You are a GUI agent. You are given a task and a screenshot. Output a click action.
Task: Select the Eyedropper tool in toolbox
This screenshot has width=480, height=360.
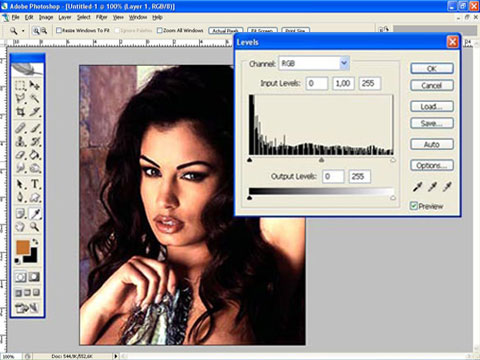point(35,213)
